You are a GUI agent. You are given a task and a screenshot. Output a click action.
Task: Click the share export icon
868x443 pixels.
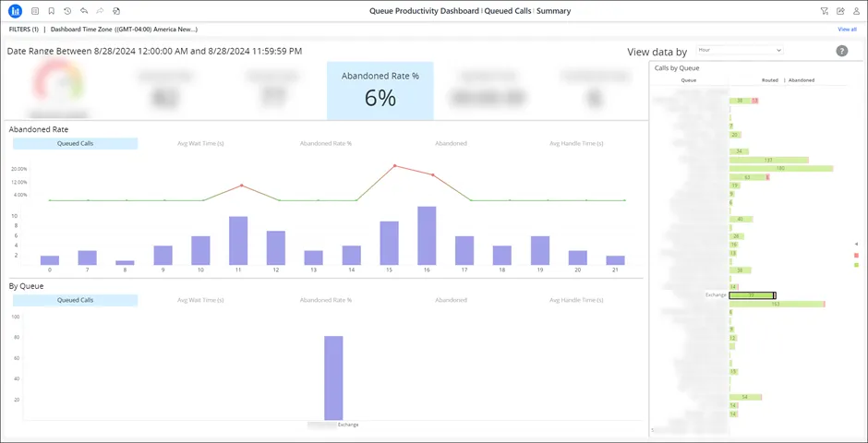click(840, 11)
